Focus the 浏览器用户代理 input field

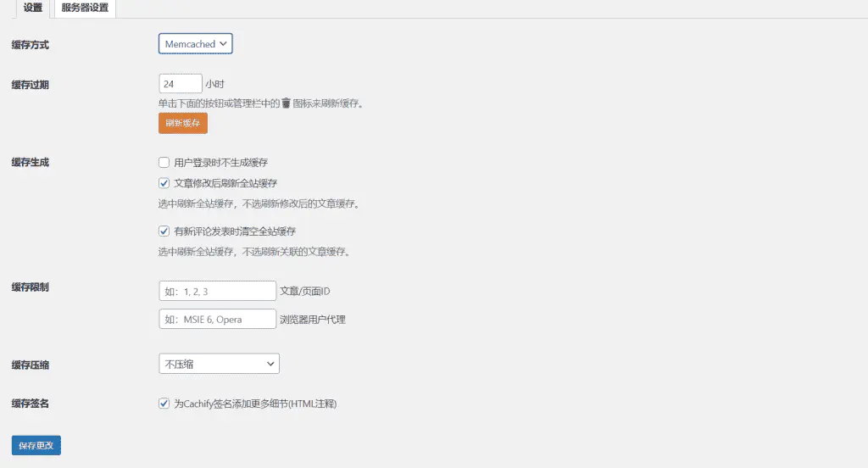click(218, 319)
